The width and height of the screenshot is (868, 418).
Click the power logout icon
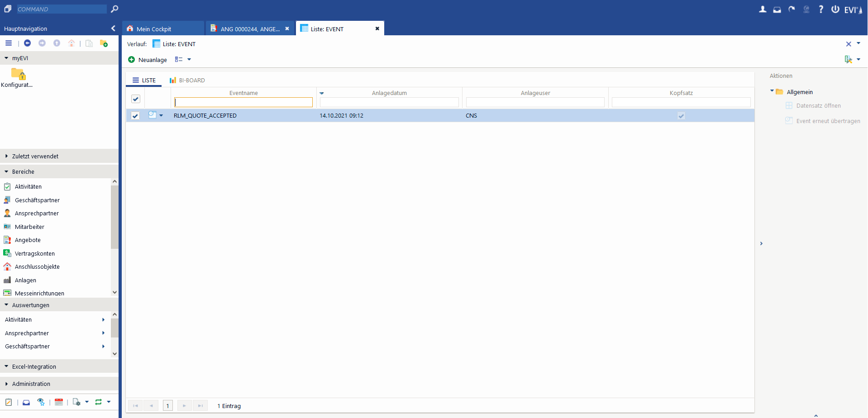pos(835,9)
